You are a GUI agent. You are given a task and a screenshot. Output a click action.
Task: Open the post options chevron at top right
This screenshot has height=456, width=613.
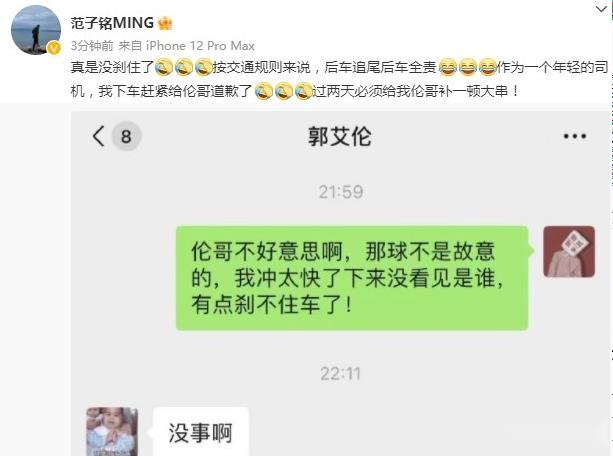point(601,9)
